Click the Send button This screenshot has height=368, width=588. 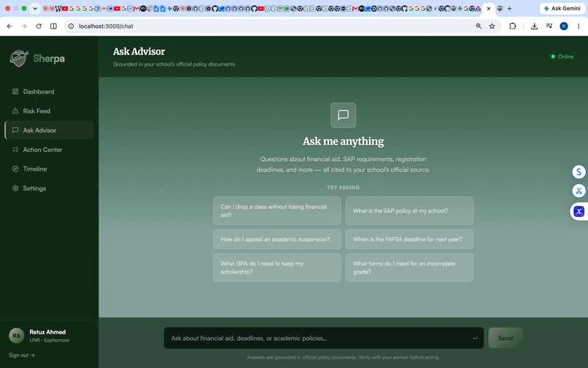point(506,338)
